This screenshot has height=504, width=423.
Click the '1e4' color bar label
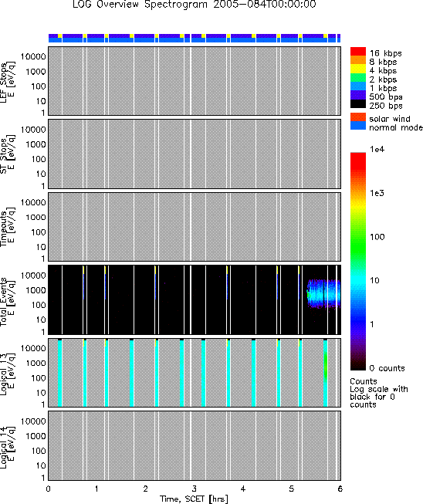377,149
